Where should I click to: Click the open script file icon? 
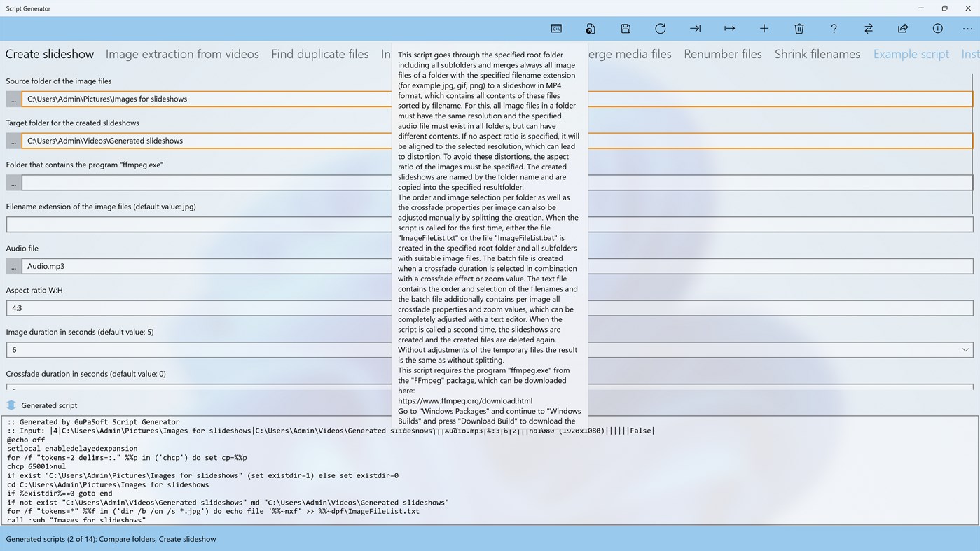(x=591, y=29)
